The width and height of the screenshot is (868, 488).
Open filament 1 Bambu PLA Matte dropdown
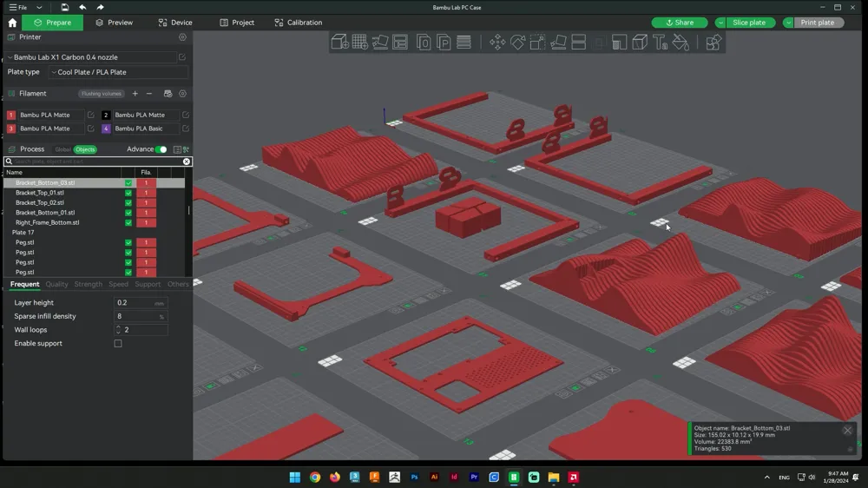[x=51, y=115]
